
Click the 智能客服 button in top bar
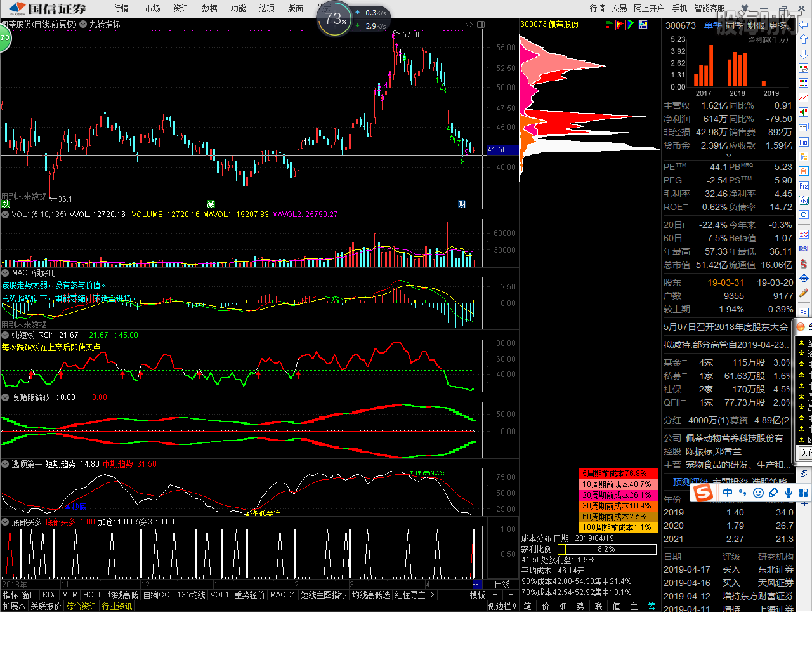710,8
